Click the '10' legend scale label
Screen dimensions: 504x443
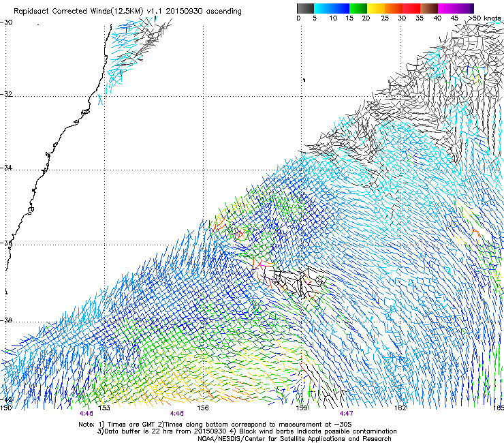point(333,18)
